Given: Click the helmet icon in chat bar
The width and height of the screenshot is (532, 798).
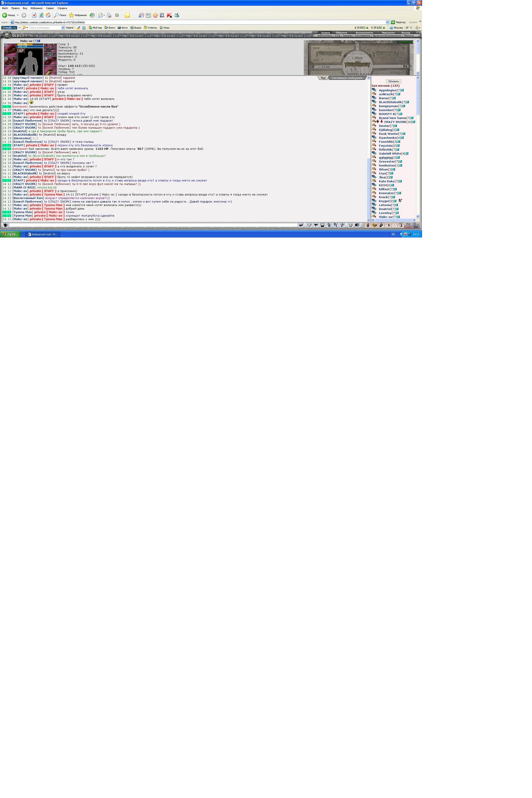Looking at the screenshot, I should pyautogui.click(x=357, y=225).
